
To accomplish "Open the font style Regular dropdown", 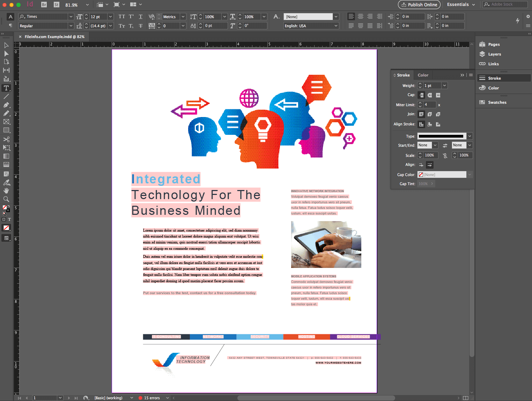I will (71, 26).
